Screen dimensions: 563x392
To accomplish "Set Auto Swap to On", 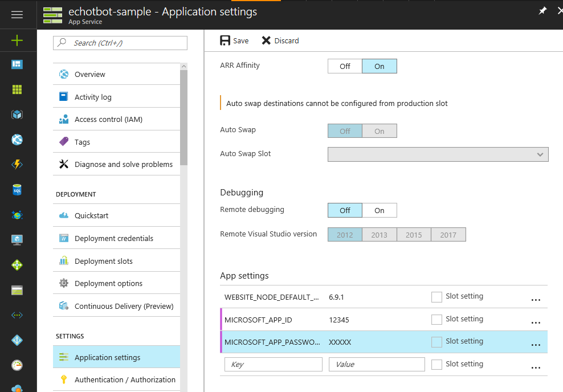I will click(380, 131).
